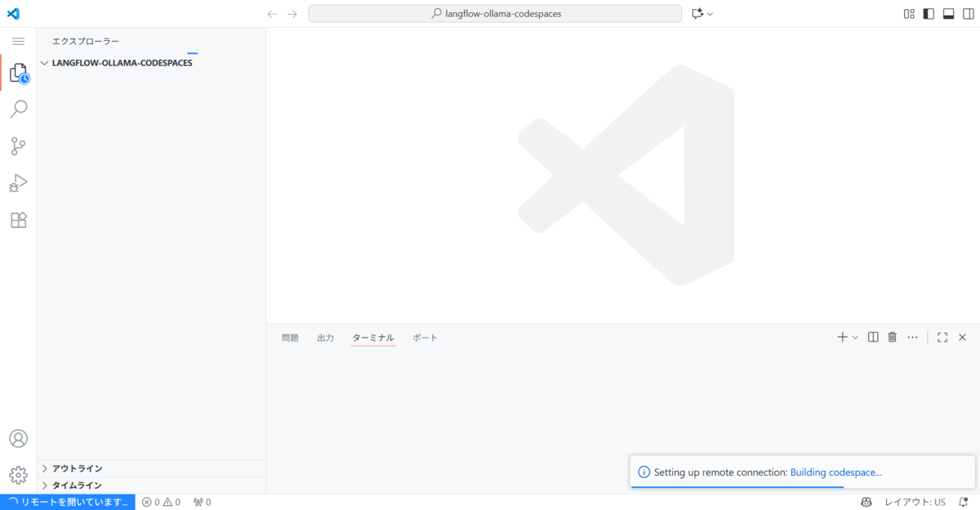The height and width of the screenshot is (510, 980).
Task: Click the Setting up remote connection text
Action: coord(720,472)
